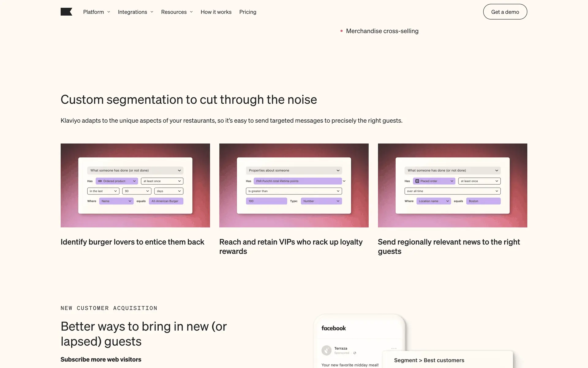Click the Boston location segmentation image
The image size is (588, 368).
click(452, 185)
